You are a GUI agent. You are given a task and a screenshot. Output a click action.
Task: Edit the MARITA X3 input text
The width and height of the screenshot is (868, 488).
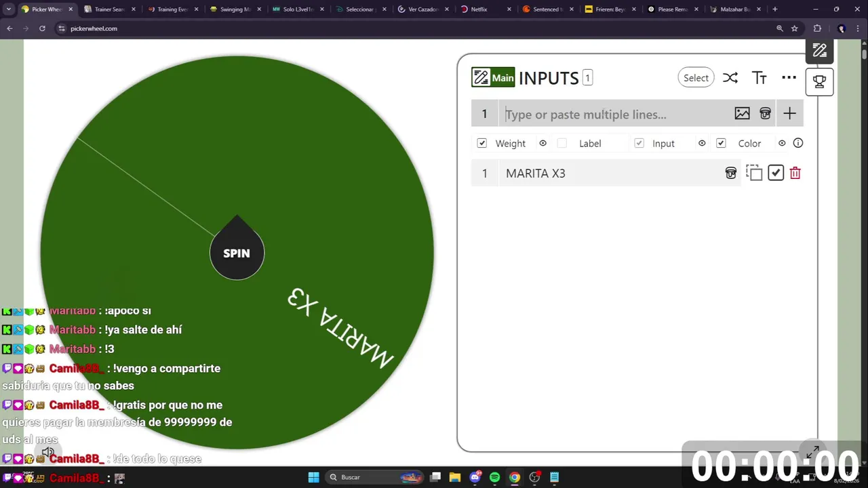[610, 174]
